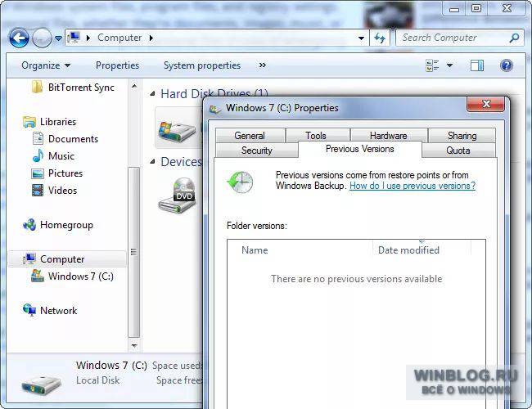
Task: Switch to the Security tab
Action: pyautogui.click(x=257, y=151)
